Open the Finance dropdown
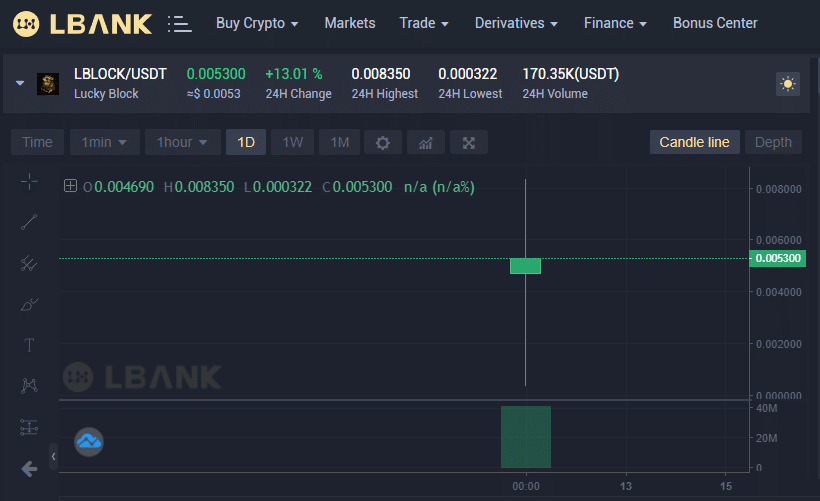The image size is (820, 501). click(615, 23)
